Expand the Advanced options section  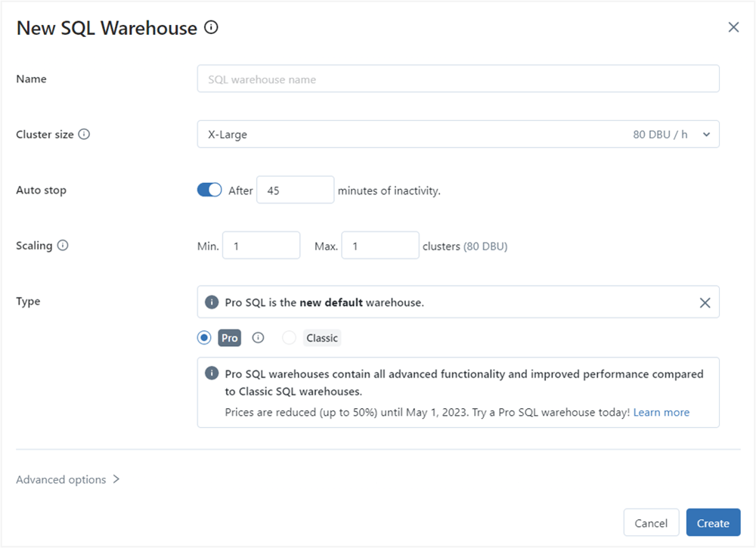pos(68,479)
